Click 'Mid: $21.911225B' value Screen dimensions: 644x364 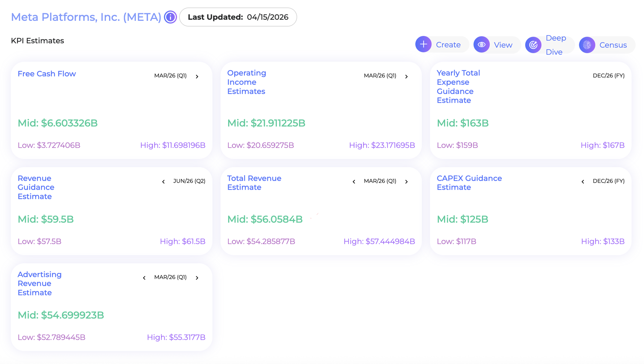click(x=266, y=123)
